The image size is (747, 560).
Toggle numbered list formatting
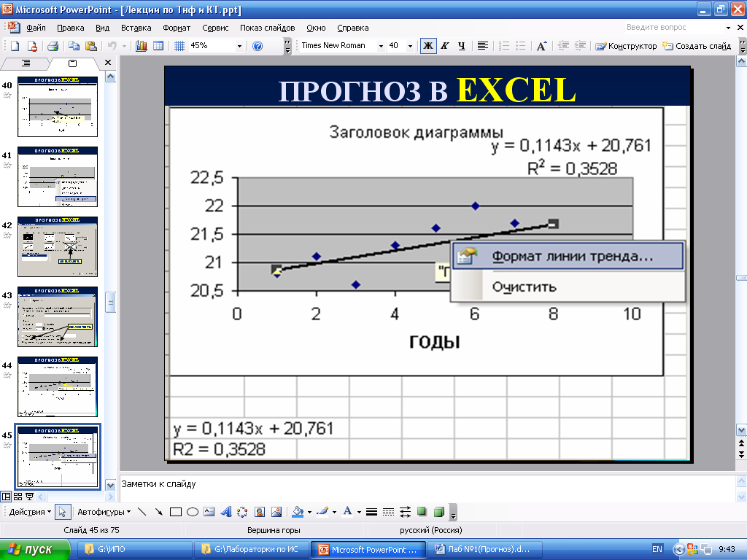(x=504, y=46)
